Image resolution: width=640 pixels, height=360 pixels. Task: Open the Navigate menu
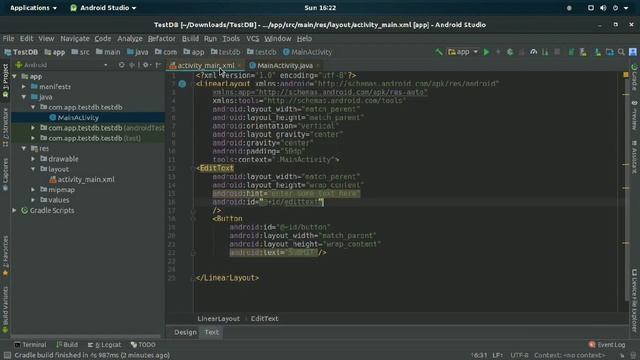[75, 38]
